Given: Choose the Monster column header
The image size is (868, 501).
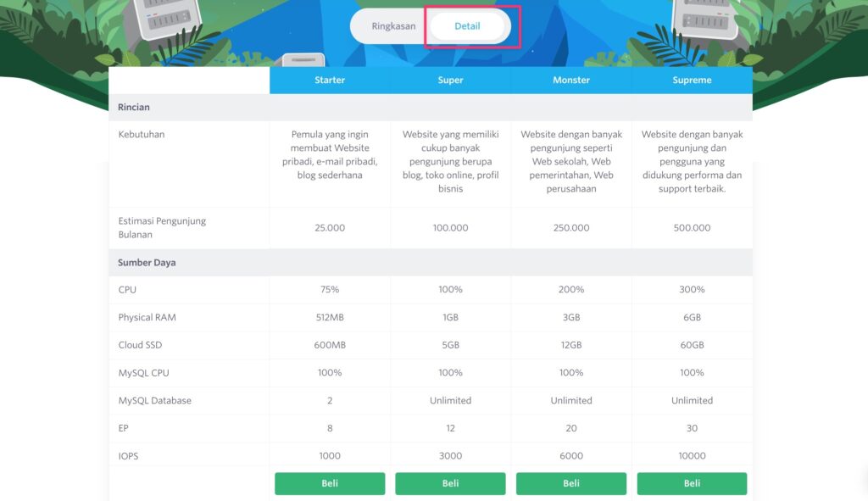Looking at the screenshot, I should click(571, 81).
